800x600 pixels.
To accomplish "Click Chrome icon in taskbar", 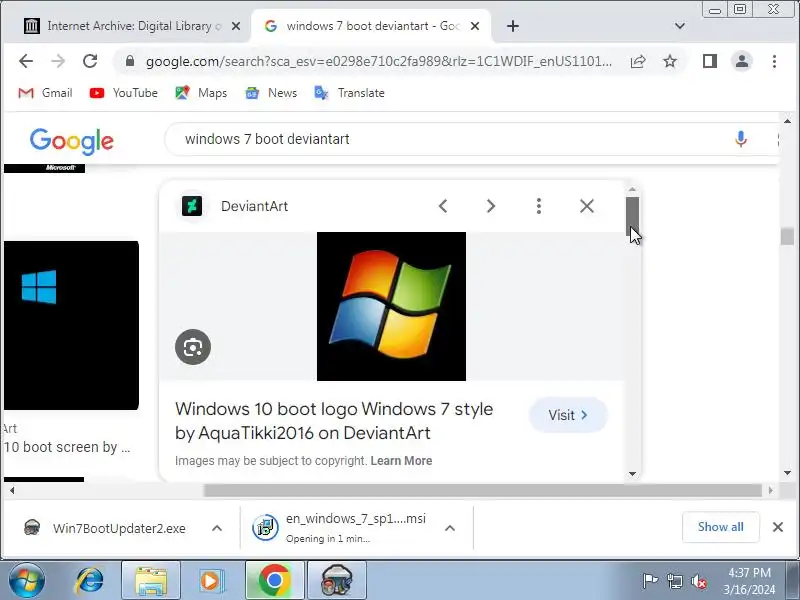I will point(274,581).
